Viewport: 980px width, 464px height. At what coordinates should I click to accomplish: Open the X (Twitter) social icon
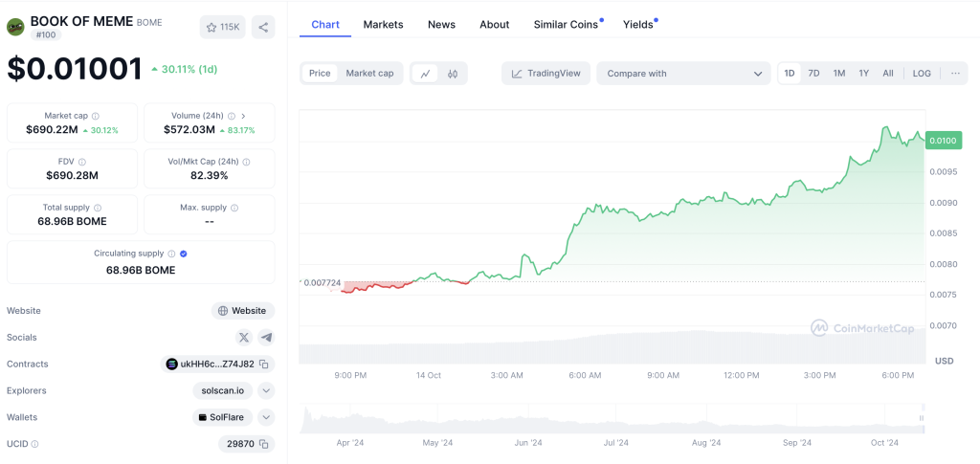244,337
